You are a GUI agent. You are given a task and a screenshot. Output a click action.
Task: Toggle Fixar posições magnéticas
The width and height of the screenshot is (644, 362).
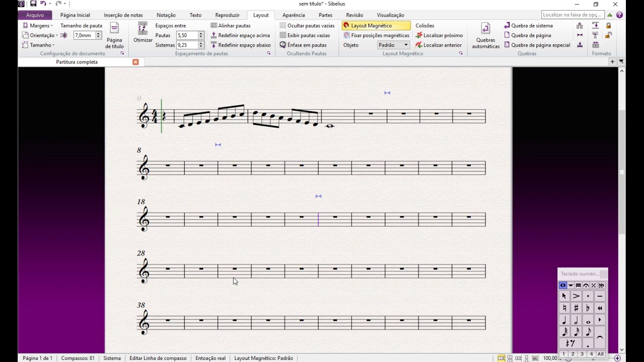376,35
